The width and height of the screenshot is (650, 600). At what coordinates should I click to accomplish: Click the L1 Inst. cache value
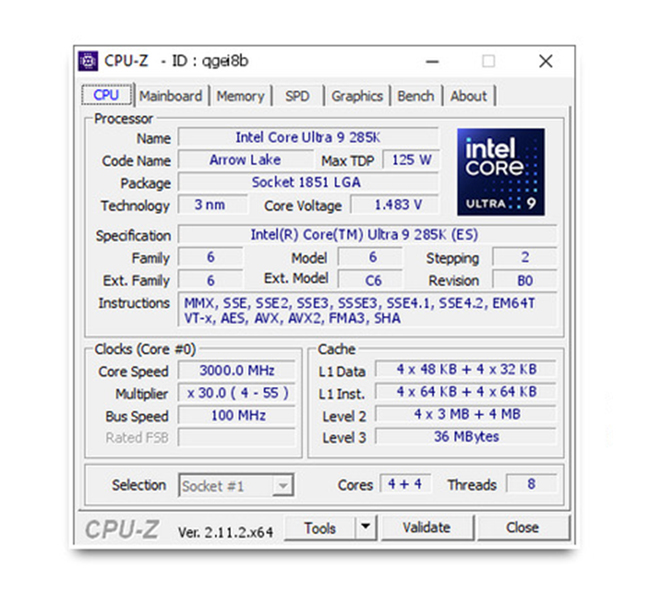click(x=466, y=391)
